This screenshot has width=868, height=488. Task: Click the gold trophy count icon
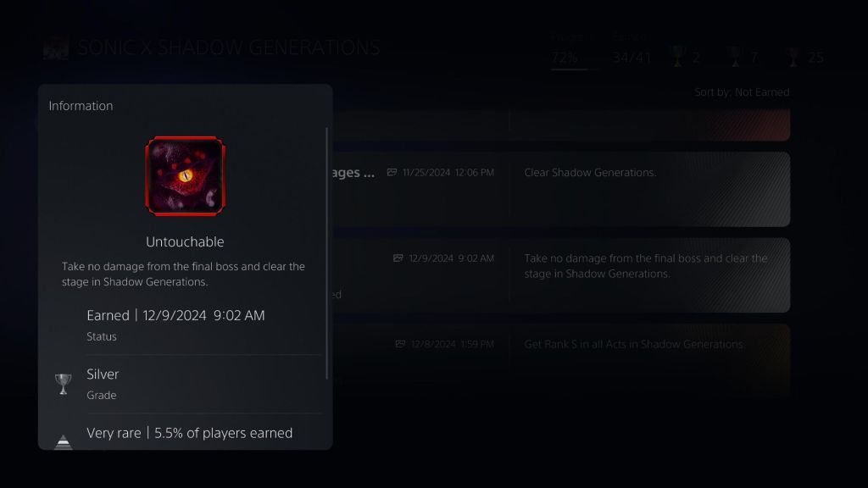[x=677, y=57]
